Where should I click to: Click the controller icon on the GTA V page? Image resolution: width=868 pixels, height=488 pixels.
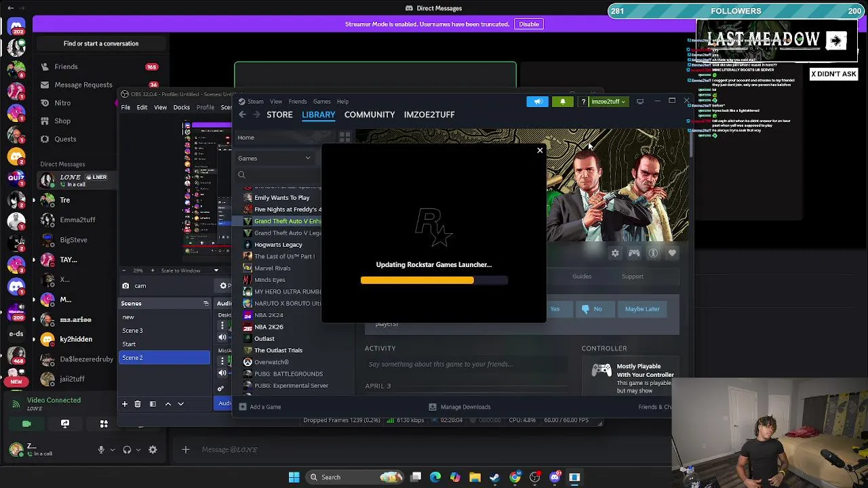pos(634,253)
